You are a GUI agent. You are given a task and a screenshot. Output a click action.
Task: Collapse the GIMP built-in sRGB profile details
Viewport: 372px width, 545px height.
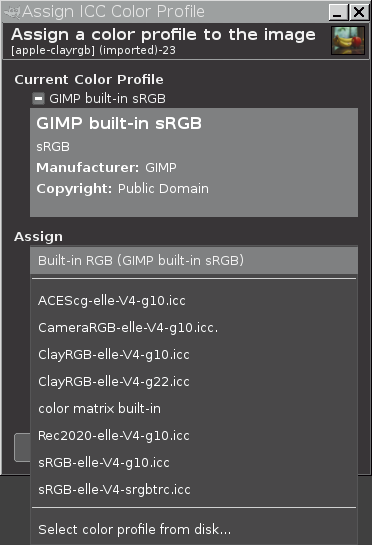[x=38, y=99]
